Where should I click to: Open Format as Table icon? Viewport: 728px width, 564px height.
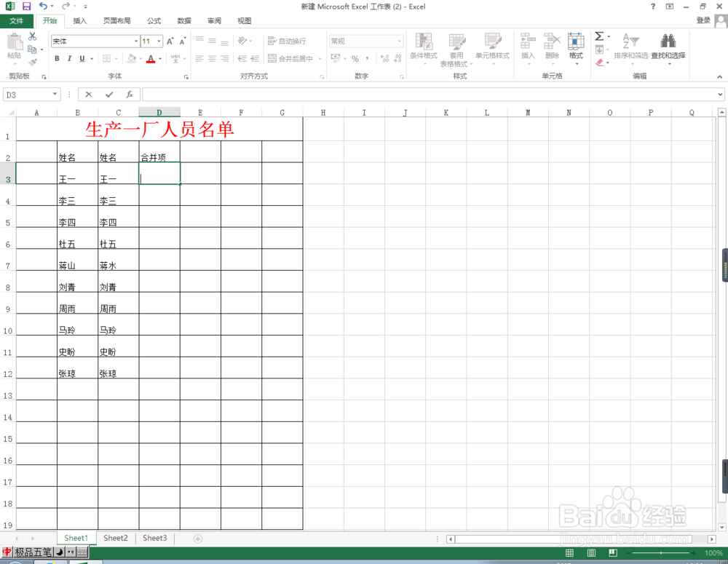coord(457,41)
